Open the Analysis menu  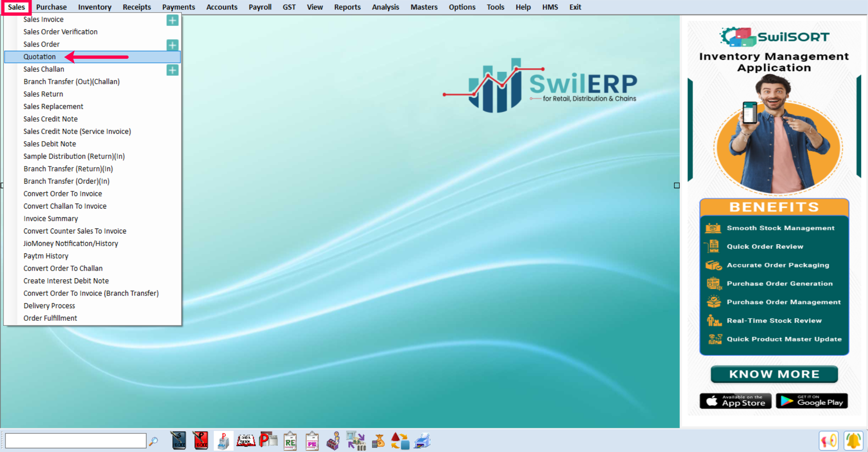pos(385,7)
